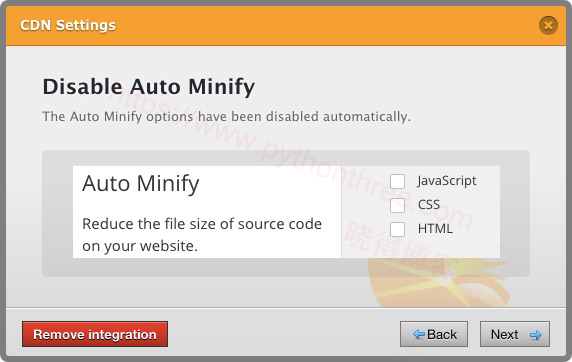This screenshot has width=572, height=362.
Task: Click the 'Reduce the file size' description
Action: (202, 235)
